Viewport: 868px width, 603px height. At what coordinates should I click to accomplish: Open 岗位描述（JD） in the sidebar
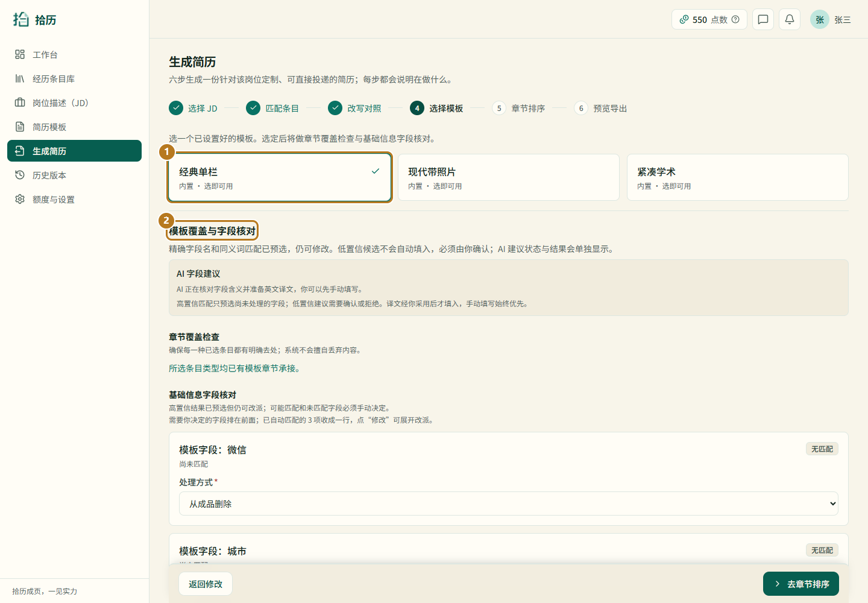click(74, 103)
